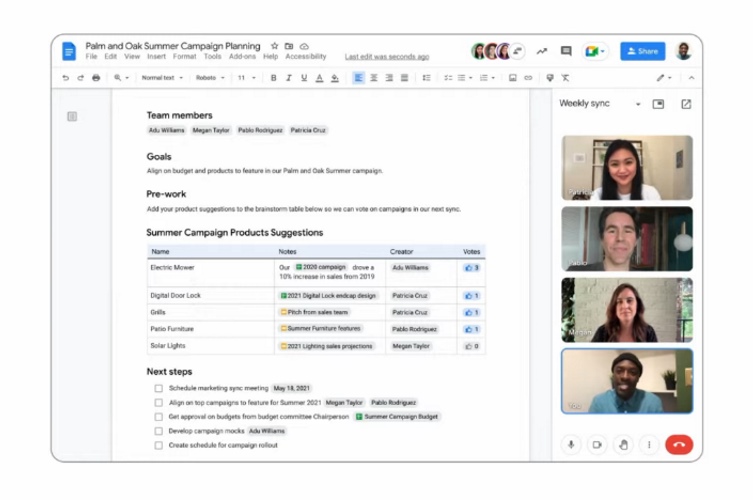Open the Format menu
Screen dimensions: 753x500
point(184,57)
